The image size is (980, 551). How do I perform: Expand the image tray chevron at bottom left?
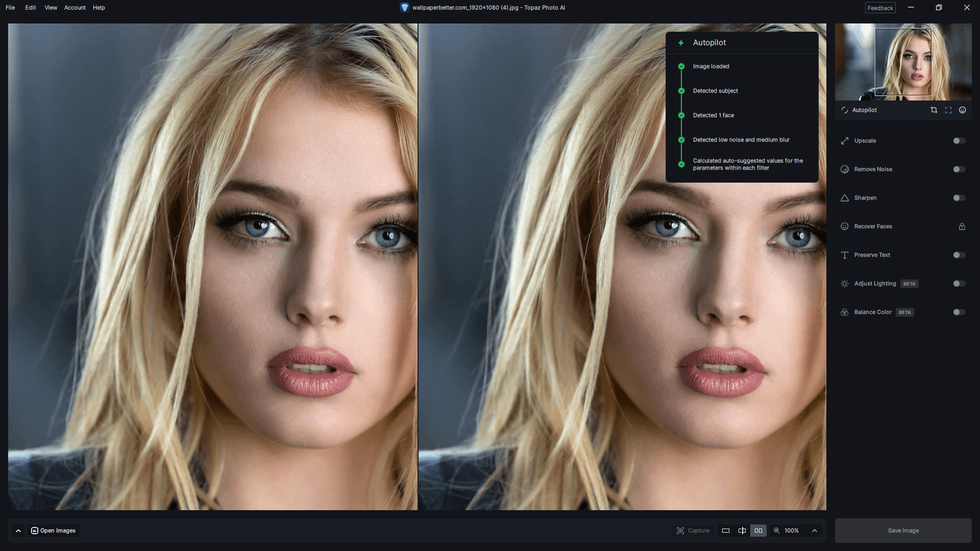(x=18, y=531)
